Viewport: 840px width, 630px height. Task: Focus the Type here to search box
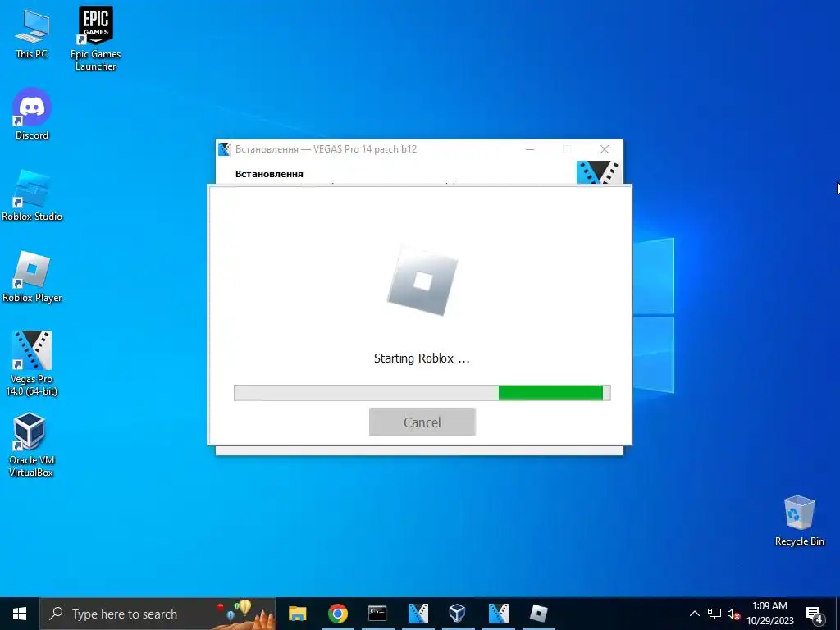click(157, 614)
